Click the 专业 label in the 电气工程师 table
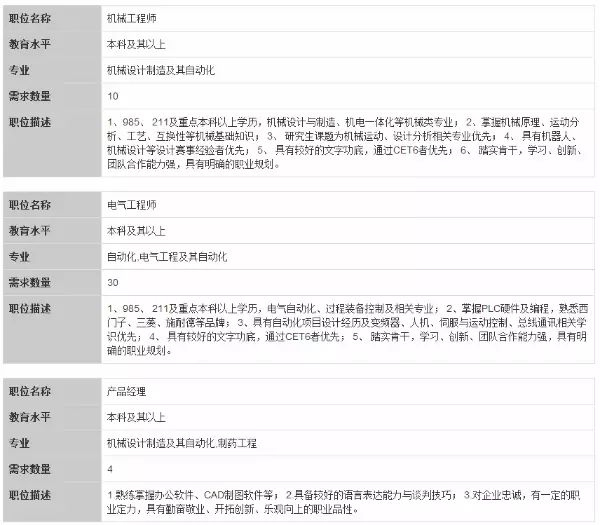Image resolution: width=600 pixels, height=525 pixels. click(19, 256)
